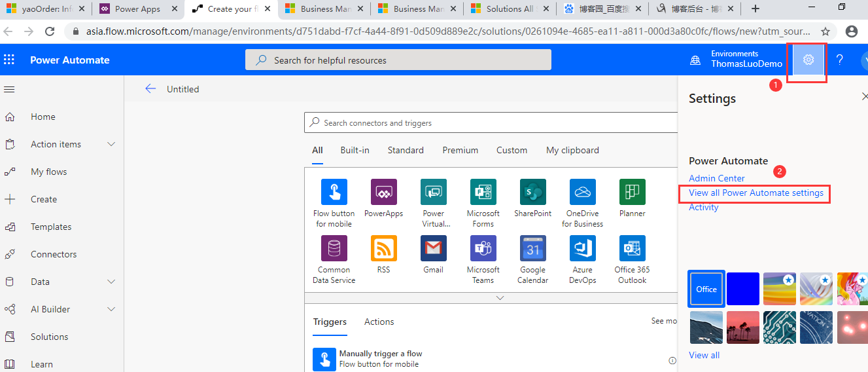Switch to the My clipboard tab
The height and width of the screenshot is (372, 868).
point(572,150)
